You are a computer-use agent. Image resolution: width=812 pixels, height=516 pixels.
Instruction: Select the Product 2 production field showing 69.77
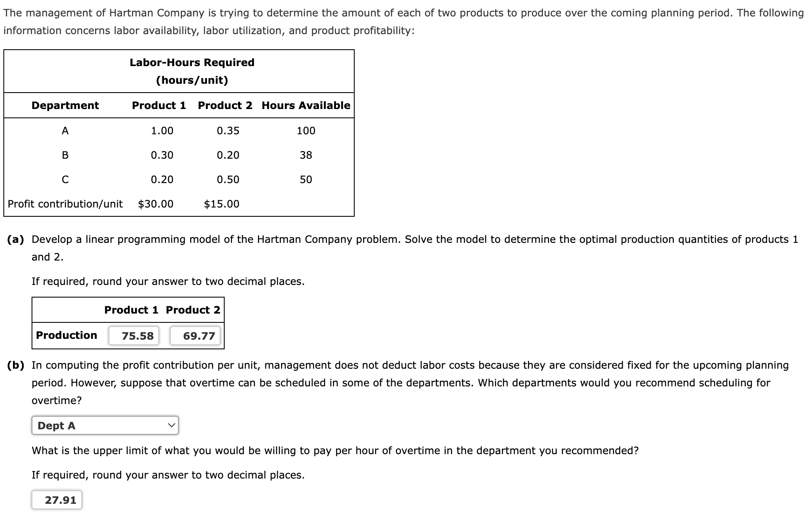(x=194, y=335)
